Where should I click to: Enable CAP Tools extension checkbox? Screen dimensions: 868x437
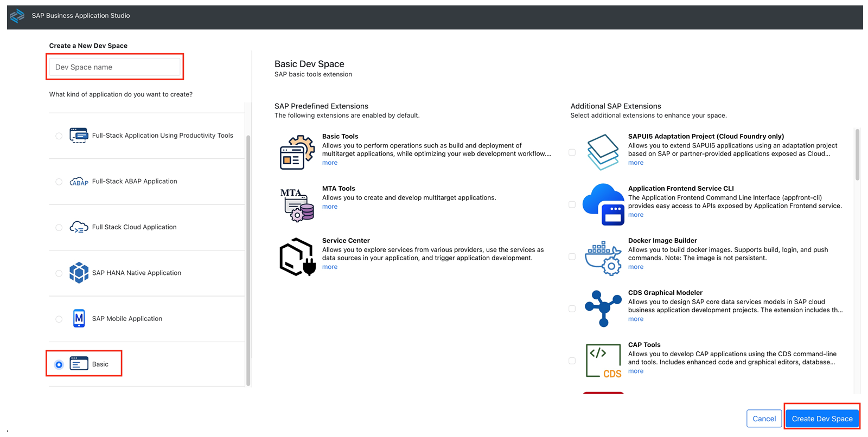click(572, 361)
